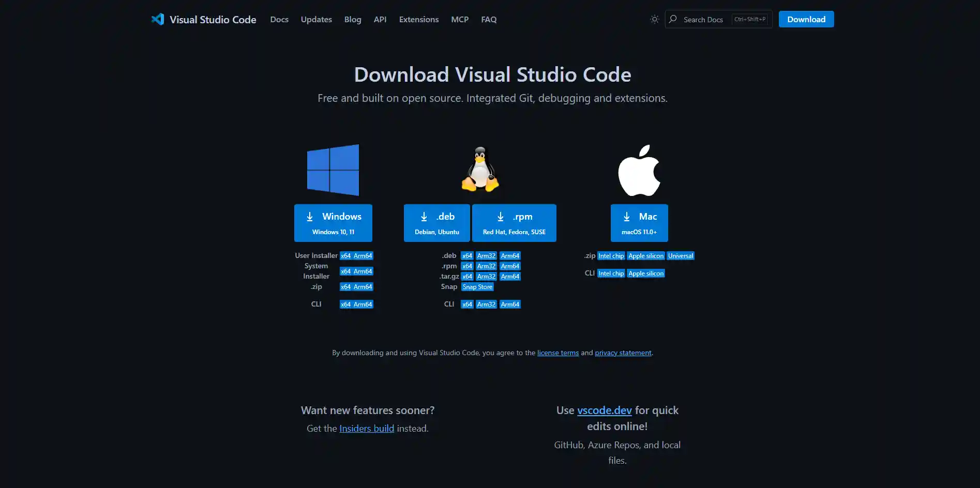Viewport: 980px width, 488px height.
Task: Download VS Code for Windows 10, 11
Action: point(333,223)
